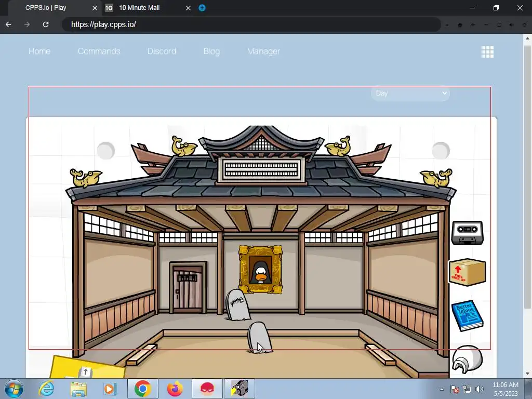Image resolution: width=532 pixels, height=399 pixels.
Task: Open the Commands page link
Action: click(x=99, y=51)
